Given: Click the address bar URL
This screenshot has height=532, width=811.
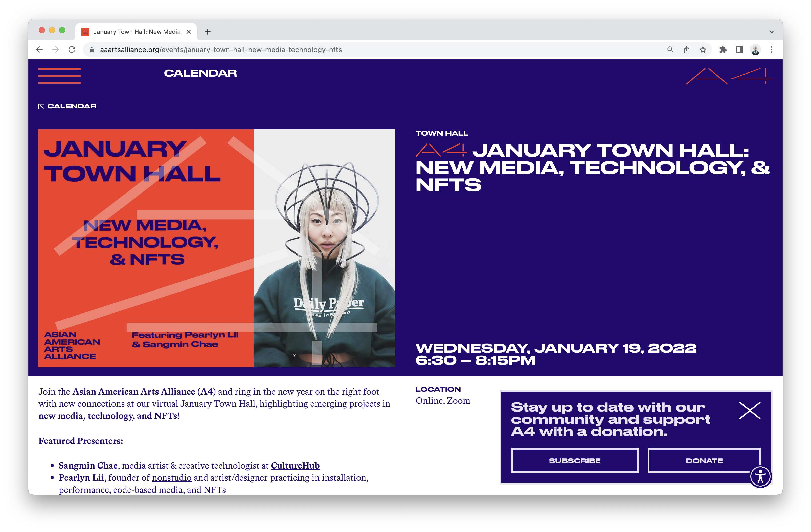Looking at the screenshot, I should click(x=221, y=50).
